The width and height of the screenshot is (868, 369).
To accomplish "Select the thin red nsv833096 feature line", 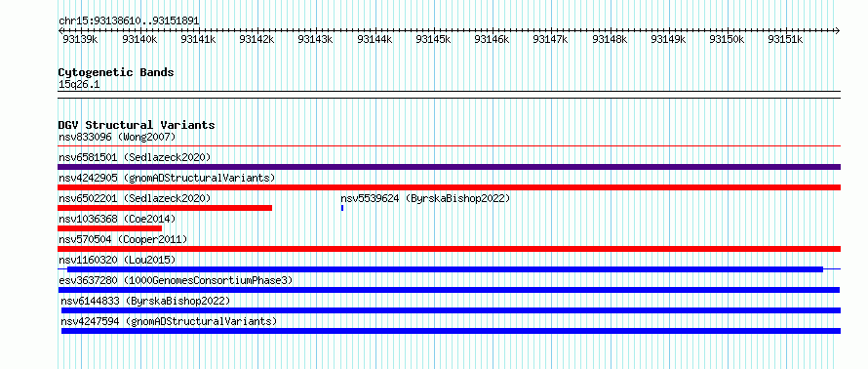I will [x=449, y=146].
